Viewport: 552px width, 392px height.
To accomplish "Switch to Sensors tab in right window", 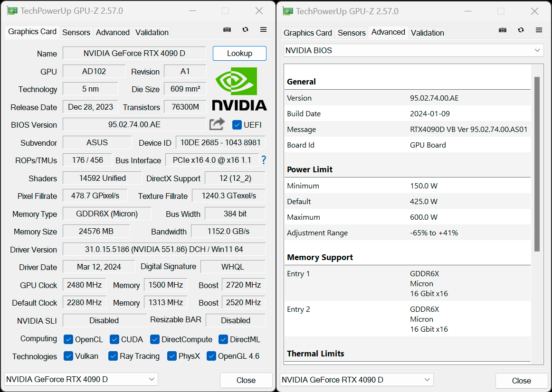I will tap(352, 33).
